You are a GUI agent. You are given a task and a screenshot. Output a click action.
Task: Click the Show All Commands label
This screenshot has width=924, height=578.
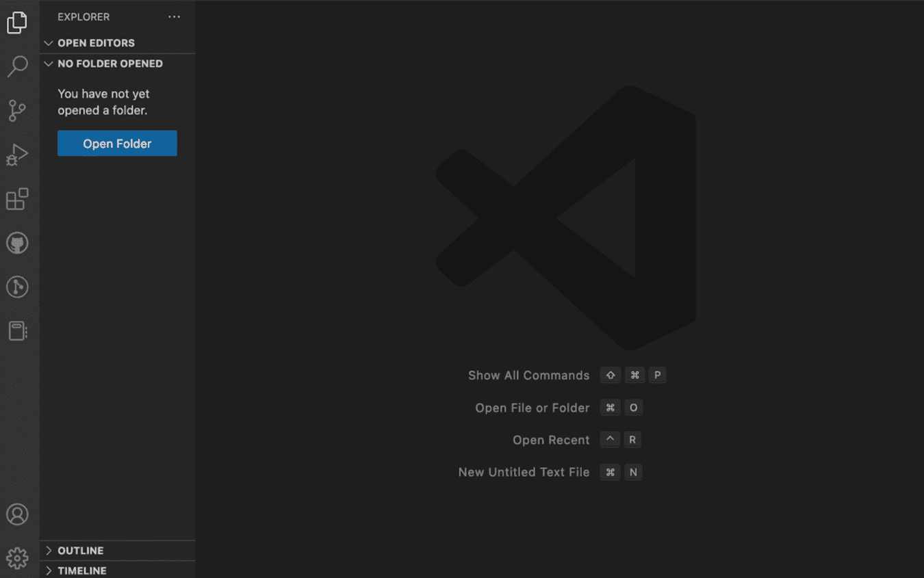click(x=528, y=376)
